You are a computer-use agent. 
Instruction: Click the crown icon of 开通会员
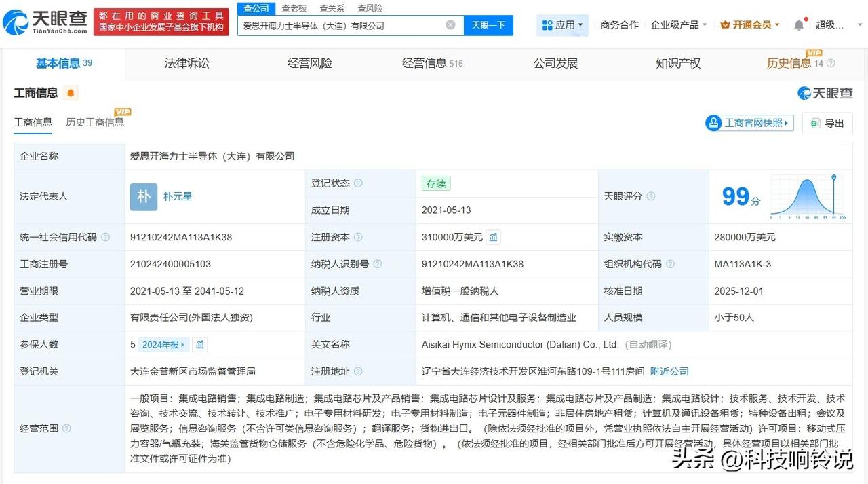[x=725, y=25]
